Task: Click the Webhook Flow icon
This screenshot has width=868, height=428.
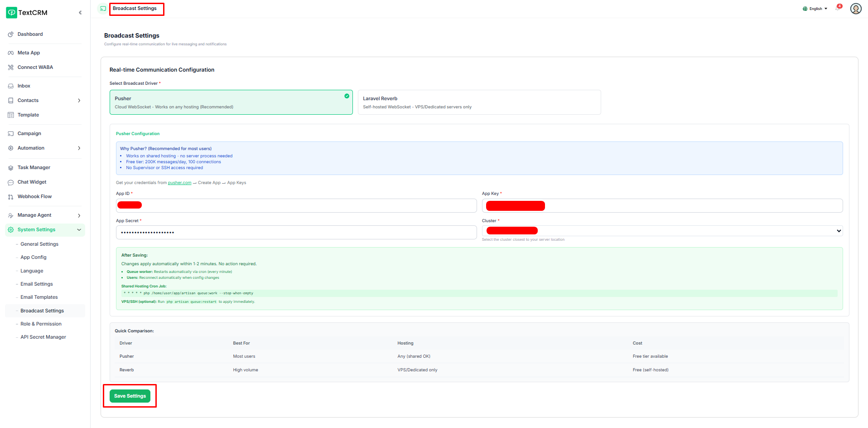Action: (11, 197)
